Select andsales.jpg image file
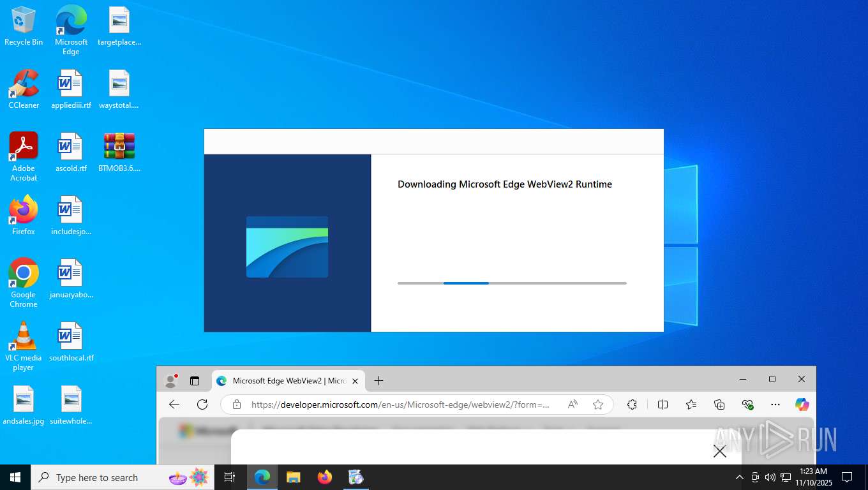This screenshot has height=490, width=868. (x=24, y=405)
